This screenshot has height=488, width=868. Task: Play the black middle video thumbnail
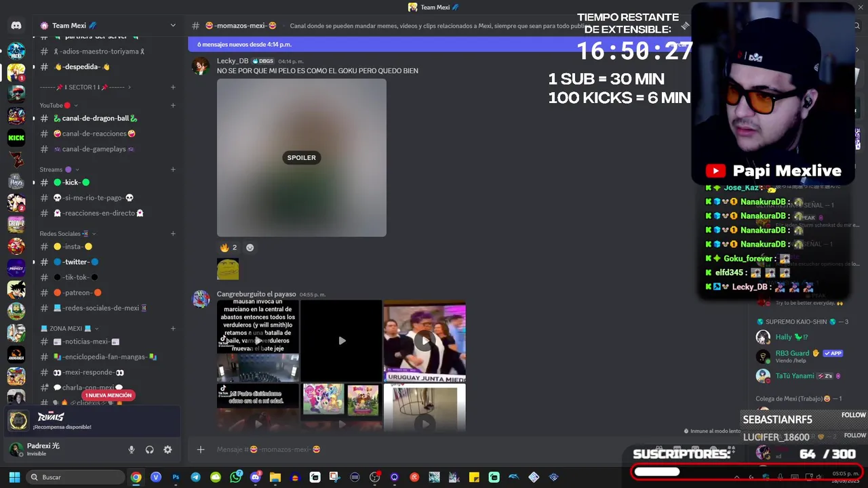342,341
